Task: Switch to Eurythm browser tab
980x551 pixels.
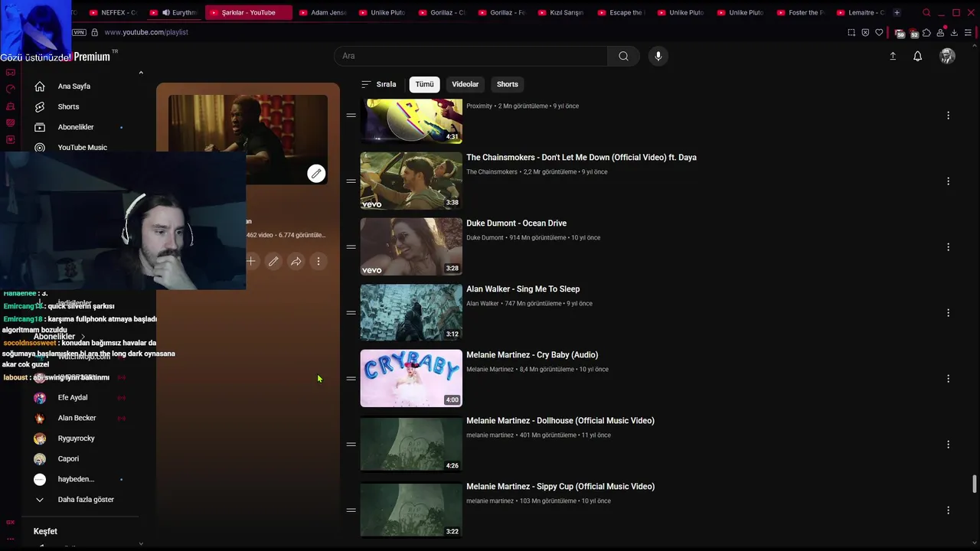Action: (x=174, y=13)
